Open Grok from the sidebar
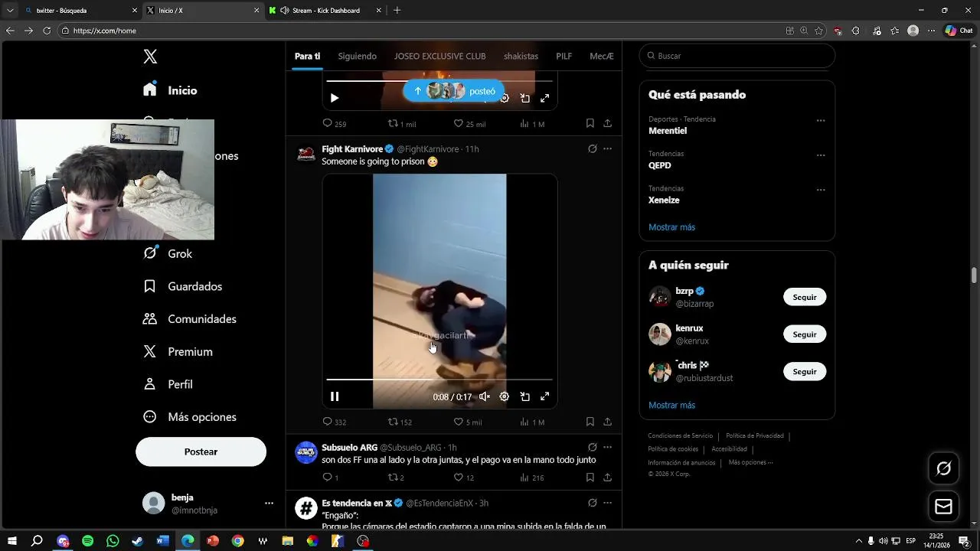Image resolution: width=980 pixels, height=551 pixels. point(168,253)
